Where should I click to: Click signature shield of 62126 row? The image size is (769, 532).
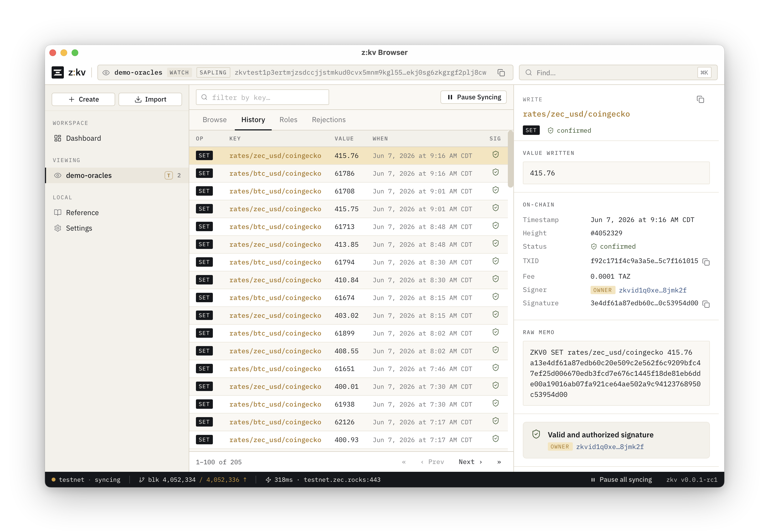coord(496,421)
